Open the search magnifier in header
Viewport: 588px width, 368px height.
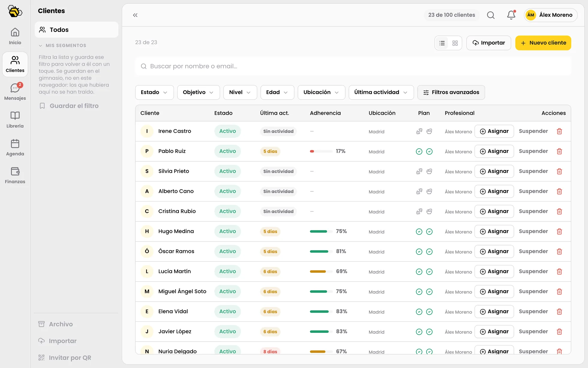click(491, 15)
